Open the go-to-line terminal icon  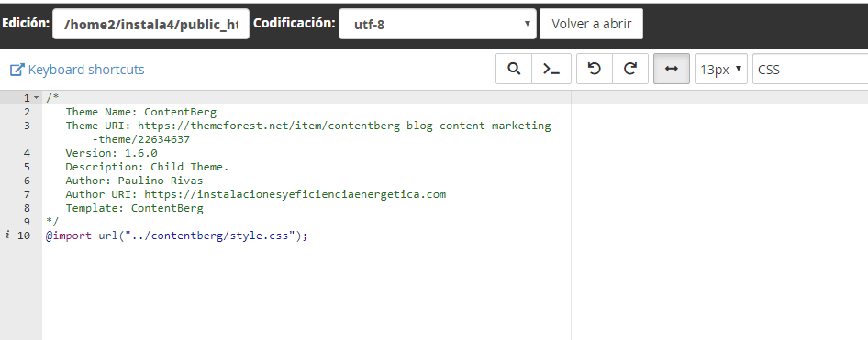(551, 69)
